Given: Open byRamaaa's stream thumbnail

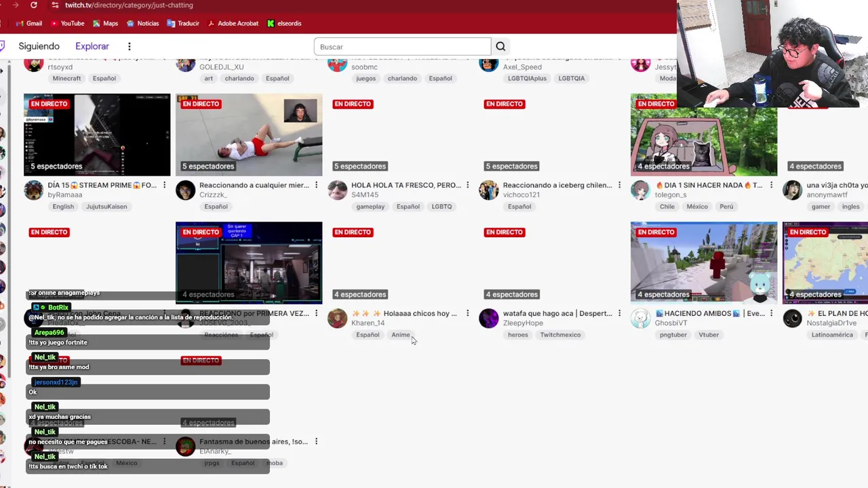Looking at the screenshot, I should coord(97,134).
